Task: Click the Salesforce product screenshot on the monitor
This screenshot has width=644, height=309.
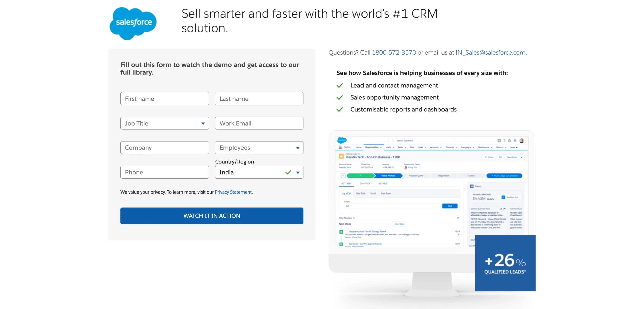Action: (x=432, y=192)
